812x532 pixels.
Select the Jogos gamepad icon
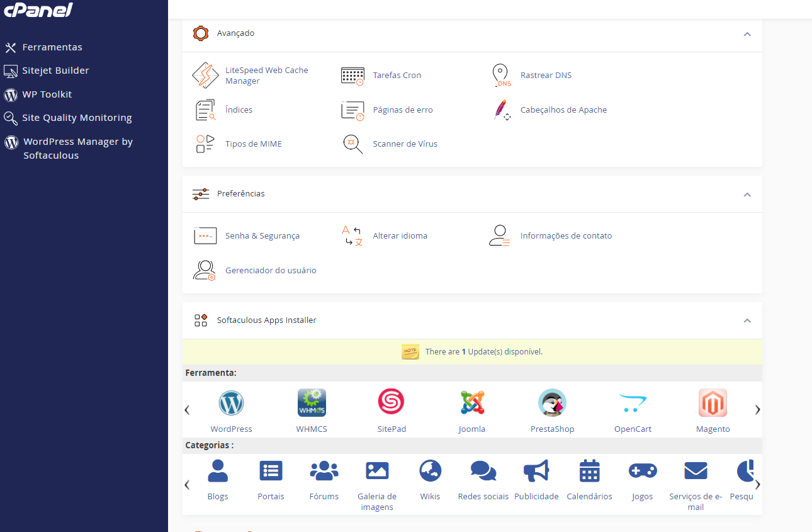click(643, 470)
